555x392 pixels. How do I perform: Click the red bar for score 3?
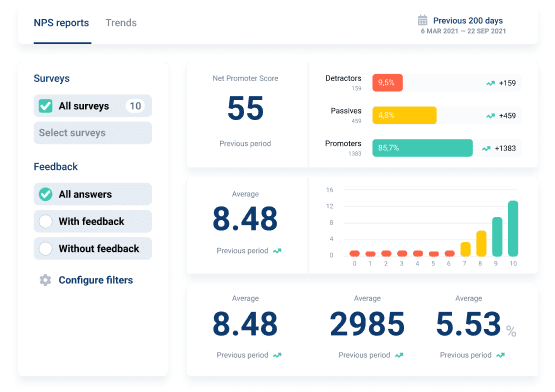[402, 253]
